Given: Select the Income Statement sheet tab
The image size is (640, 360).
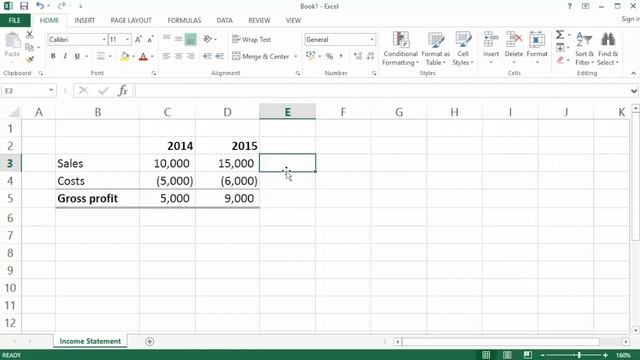Looking at the screenshot, I should (90, 341).
